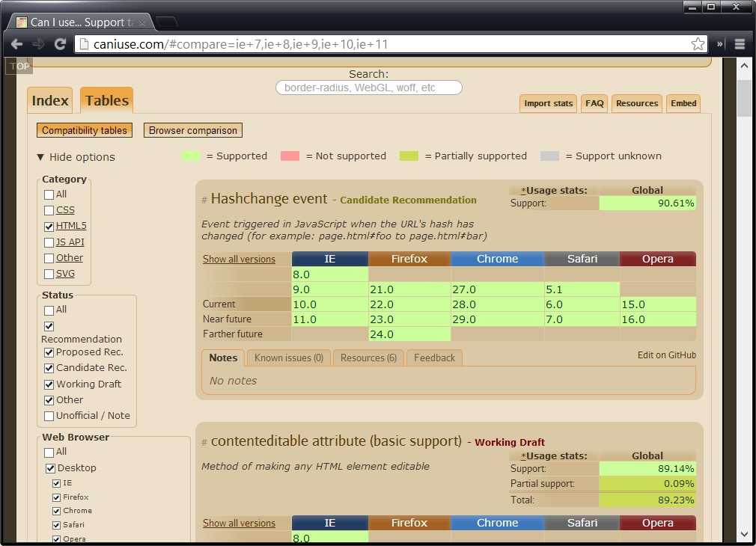
Task: Click the hash link beside Hashchange event
Action: point(204,200)
